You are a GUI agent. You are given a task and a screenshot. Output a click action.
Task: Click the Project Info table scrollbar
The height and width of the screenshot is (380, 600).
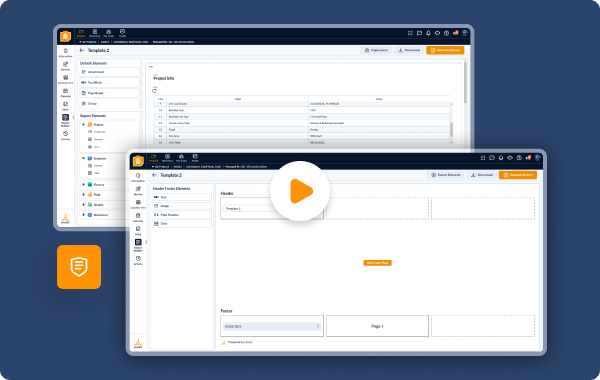tap(452, 129)
